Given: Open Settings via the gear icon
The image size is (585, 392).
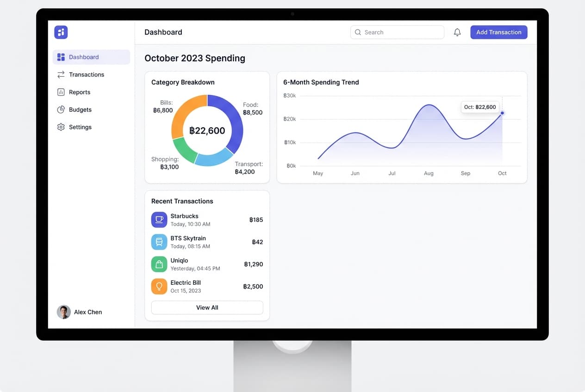Looking at the screenshot, I should [x=61, y=127].
